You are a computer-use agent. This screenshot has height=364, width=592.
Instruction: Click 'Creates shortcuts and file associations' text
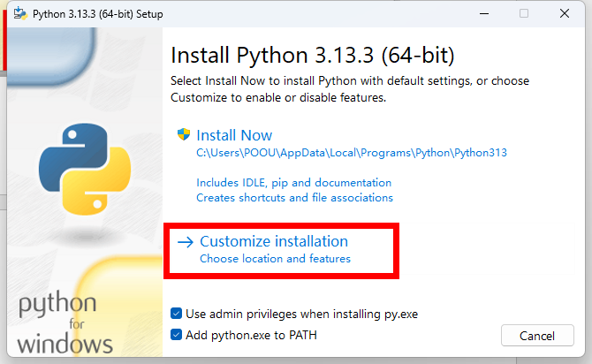point(294,198)
